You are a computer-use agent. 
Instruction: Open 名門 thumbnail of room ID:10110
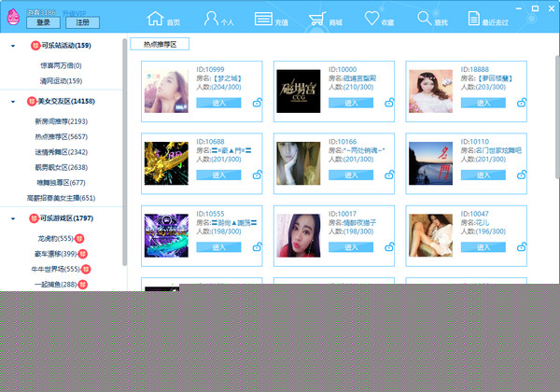[430, 163]
